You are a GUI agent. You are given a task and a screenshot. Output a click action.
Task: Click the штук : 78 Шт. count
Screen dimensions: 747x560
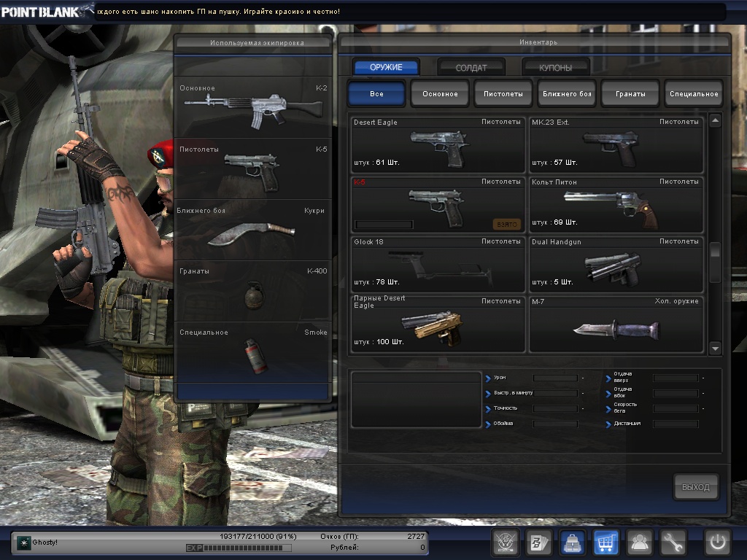coord(376,282)
